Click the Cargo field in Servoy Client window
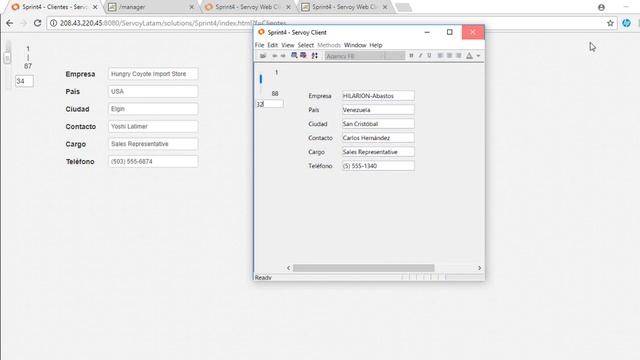 [x=378, y=152]
